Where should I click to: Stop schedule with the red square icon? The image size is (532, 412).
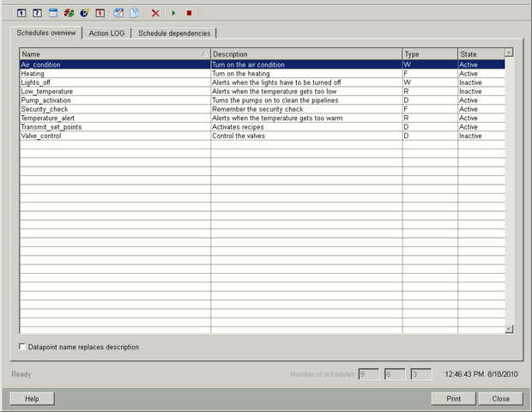click(x=189, y=13)
